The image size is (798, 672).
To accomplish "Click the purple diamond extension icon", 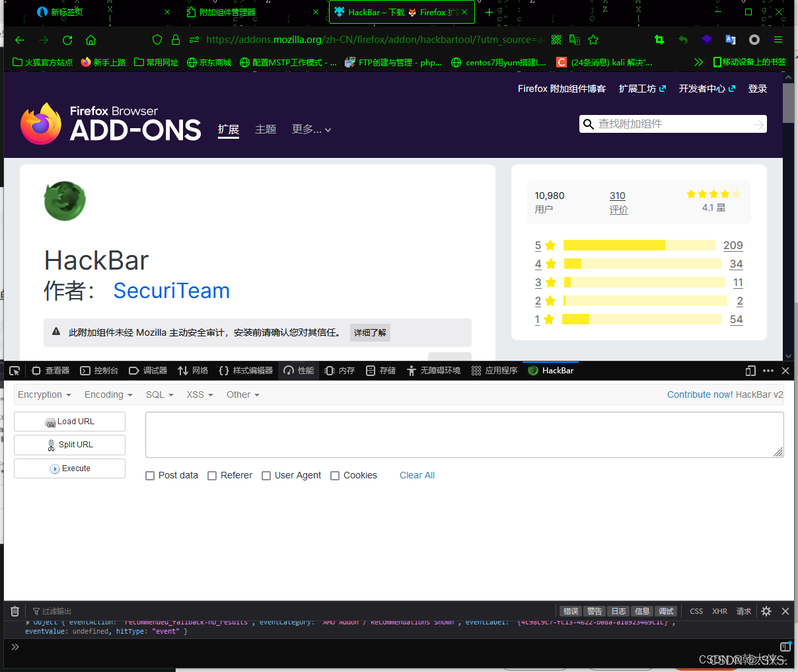I will (x=707, y=40).
